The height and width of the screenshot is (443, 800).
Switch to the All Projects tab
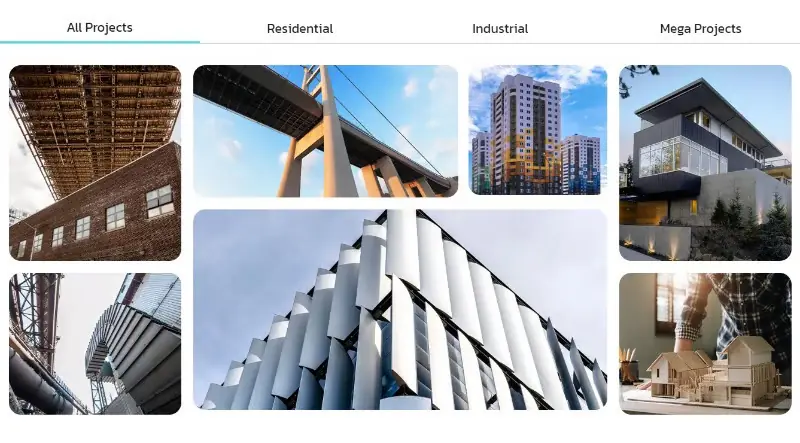tap(99, 28)
